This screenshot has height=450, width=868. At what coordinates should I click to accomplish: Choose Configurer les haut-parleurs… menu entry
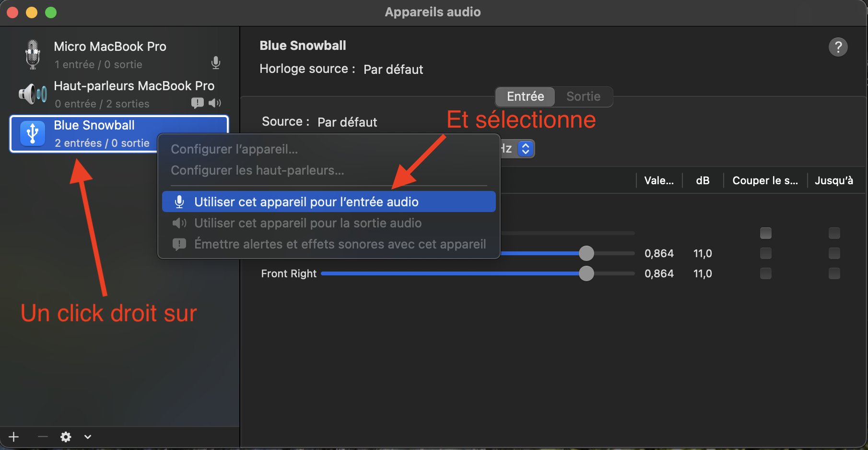coord(329,170)
